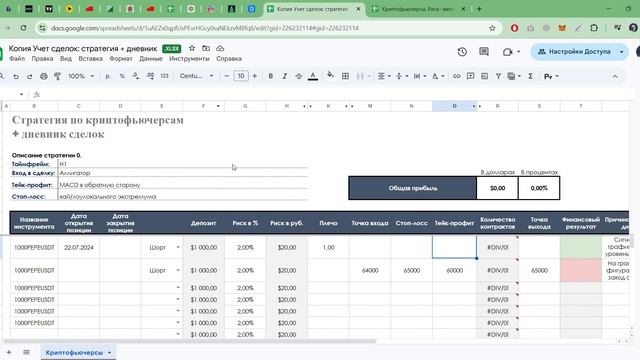The image size is (640, 360).
Task: Redo the last undone action
Action: (x=29, y=76)
